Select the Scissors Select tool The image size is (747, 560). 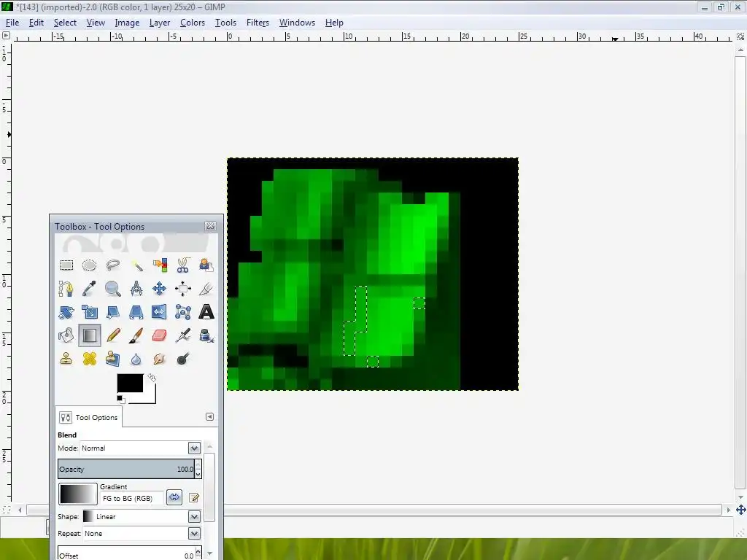point(183,265)
